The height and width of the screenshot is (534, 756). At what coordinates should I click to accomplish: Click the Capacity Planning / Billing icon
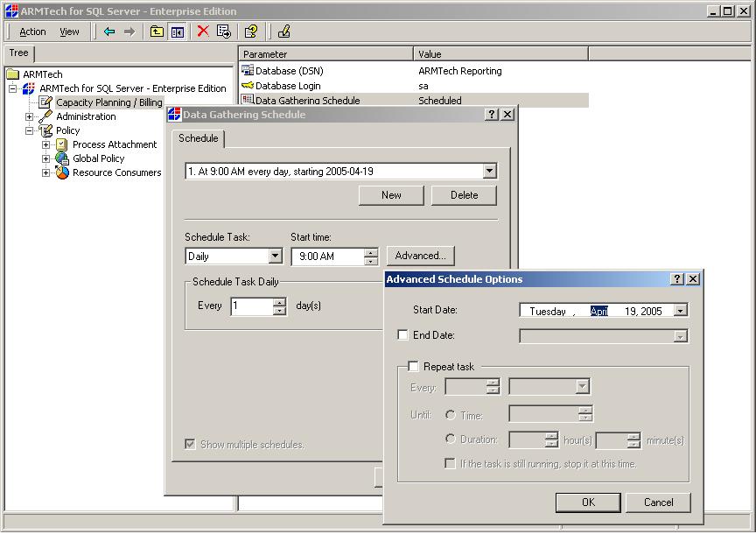tap(45, 102)
